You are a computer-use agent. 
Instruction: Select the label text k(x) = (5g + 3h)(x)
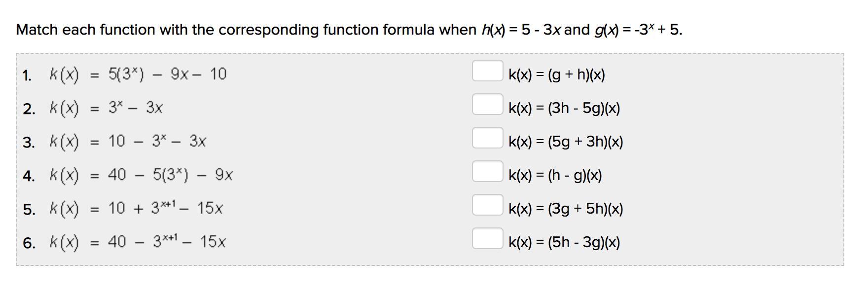point(566,142)
